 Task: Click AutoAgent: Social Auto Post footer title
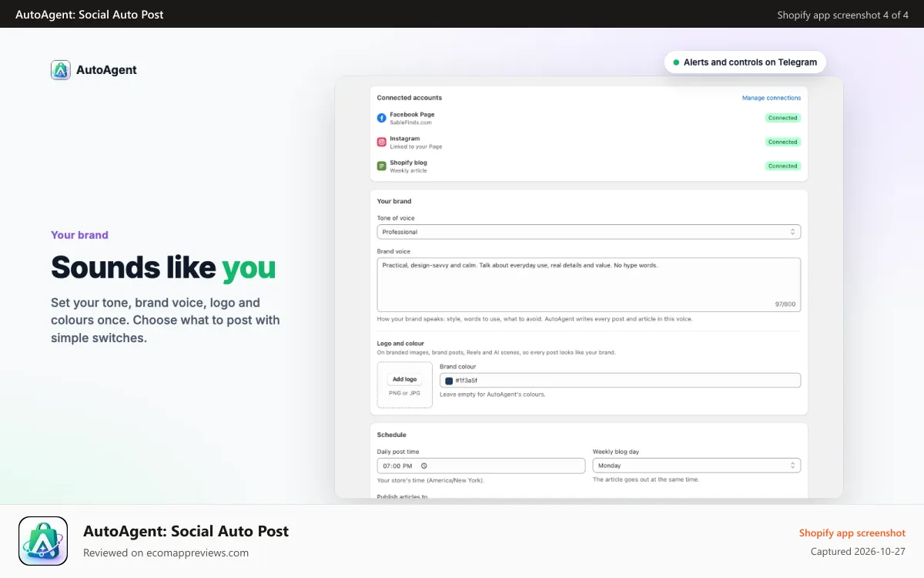[186, 531]
